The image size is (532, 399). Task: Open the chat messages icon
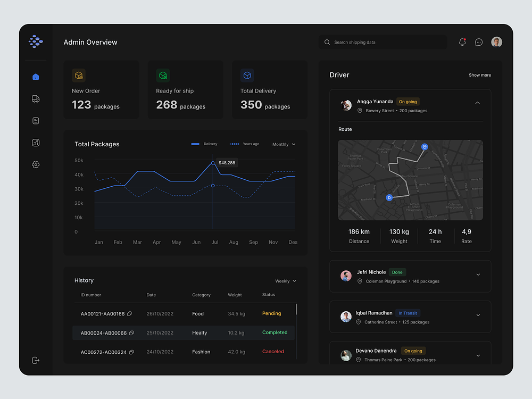(x=479, y=42)
